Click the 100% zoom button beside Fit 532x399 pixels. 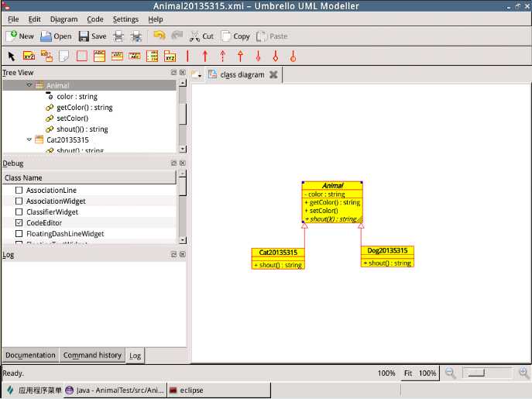[427, 373]
